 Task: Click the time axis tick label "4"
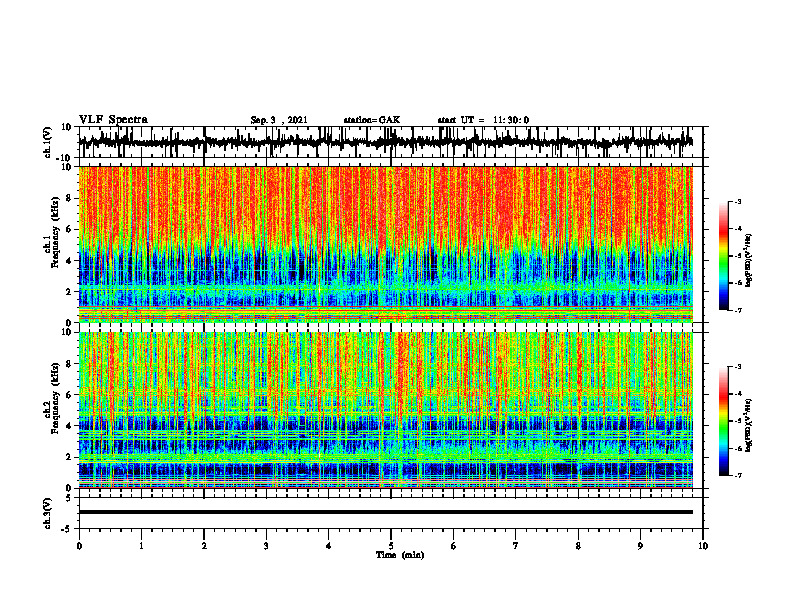pyautogui.click(x=329, y=546)
